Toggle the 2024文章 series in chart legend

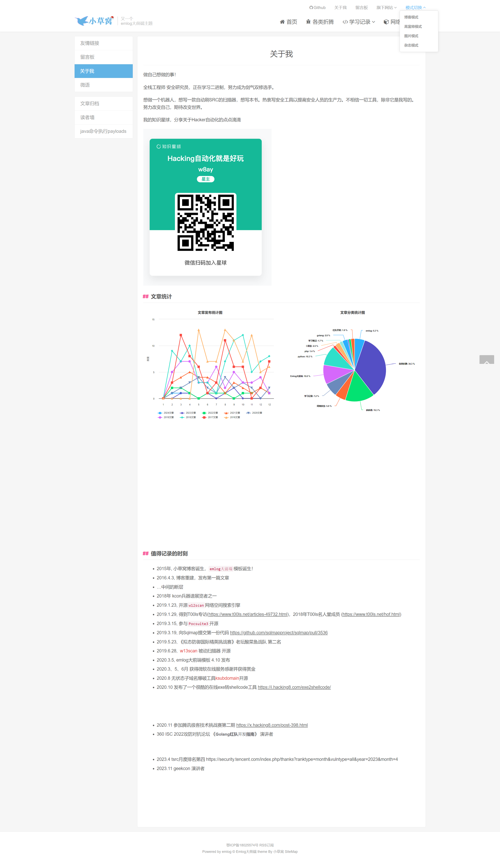166,413
